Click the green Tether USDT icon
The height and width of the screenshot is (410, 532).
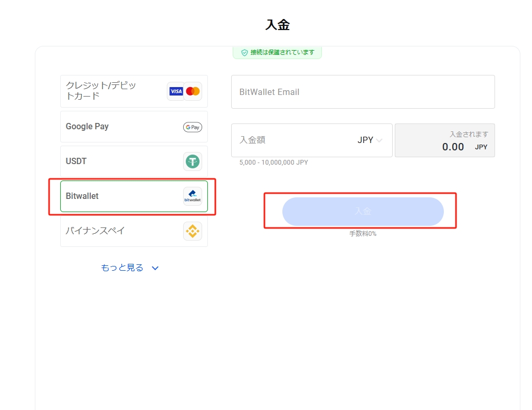pyautogui.click(x=193, y=161)
